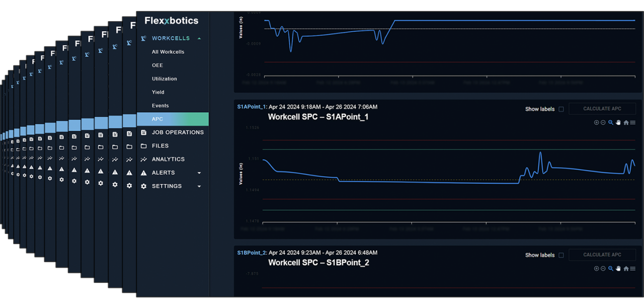Image resolution: width=644 pixels, height=308 pixels.
Task: Activate the zoom magnifier on the S1APoint_1 chart
Action: pos(610,122)
